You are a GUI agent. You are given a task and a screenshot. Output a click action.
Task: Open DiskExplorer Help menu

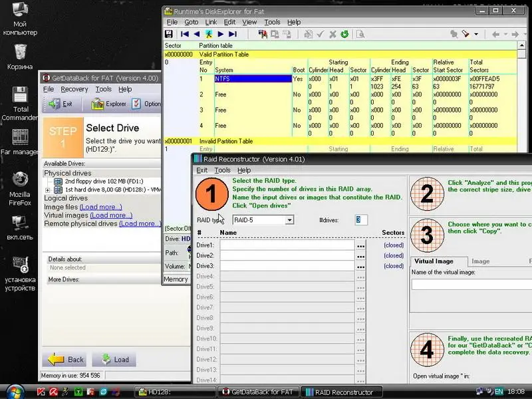click(x=294, y=22)
